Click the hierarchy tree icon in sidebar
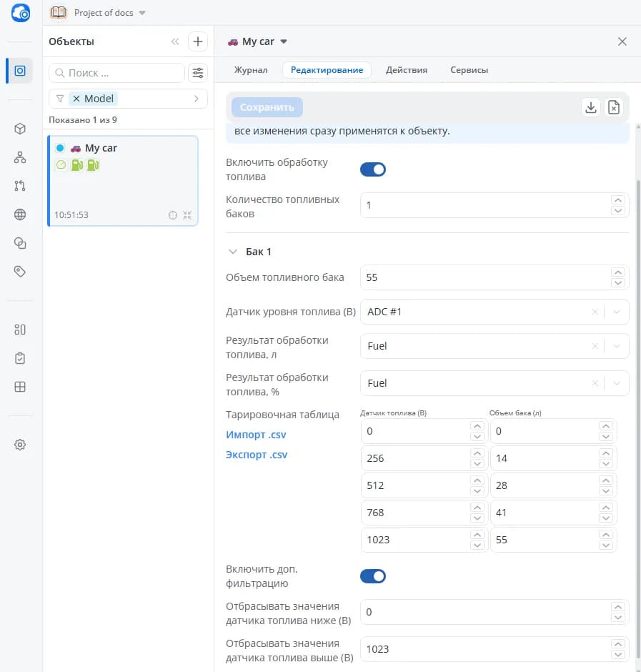 (x=20, y=157)
